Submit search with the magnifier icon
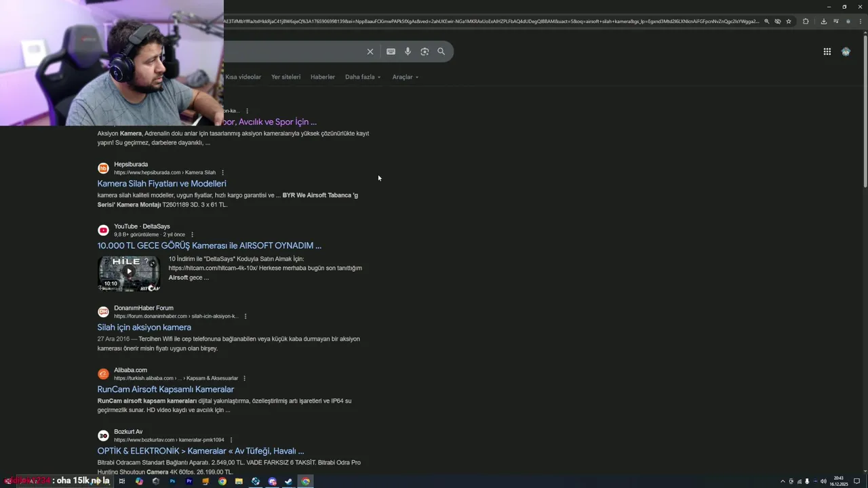This screenshot has height=488, width=868. point(441,52)
